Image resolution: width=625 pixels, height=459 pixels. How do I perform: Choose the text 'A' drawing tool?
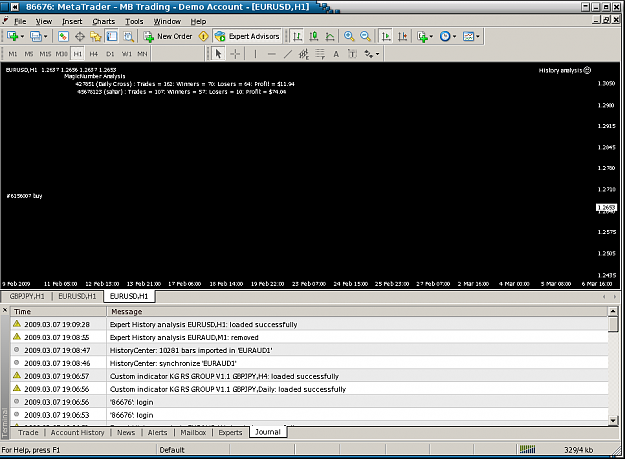coord(336,54)
